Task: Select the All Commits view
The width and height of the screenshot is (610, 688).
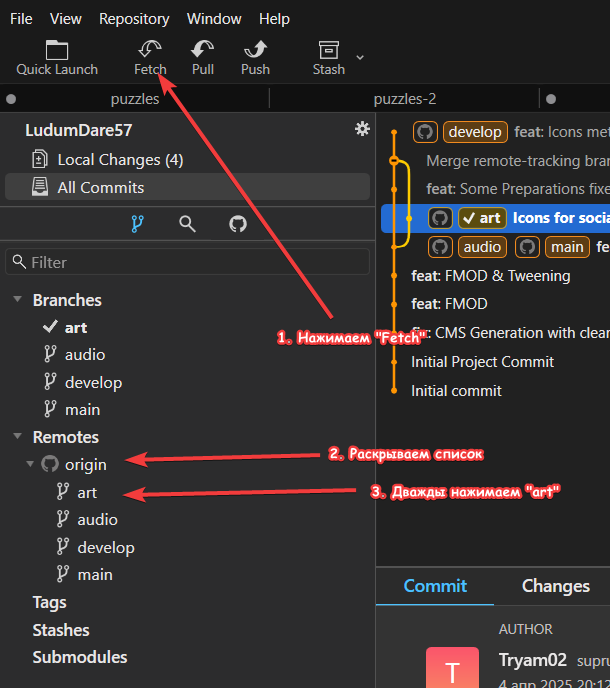Action: (100, 187)
